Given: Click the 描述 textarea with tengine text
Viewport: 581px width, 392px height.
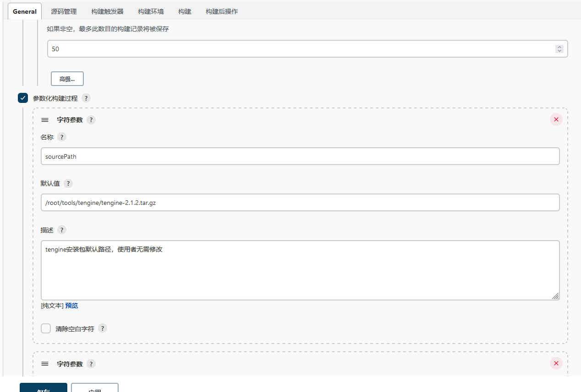Looking at the screenshot, I should 300,270.
